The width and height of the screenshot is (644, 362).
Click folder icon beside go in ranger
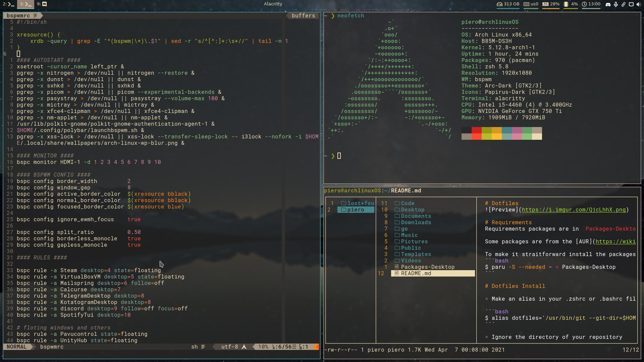tap(397, 229)
